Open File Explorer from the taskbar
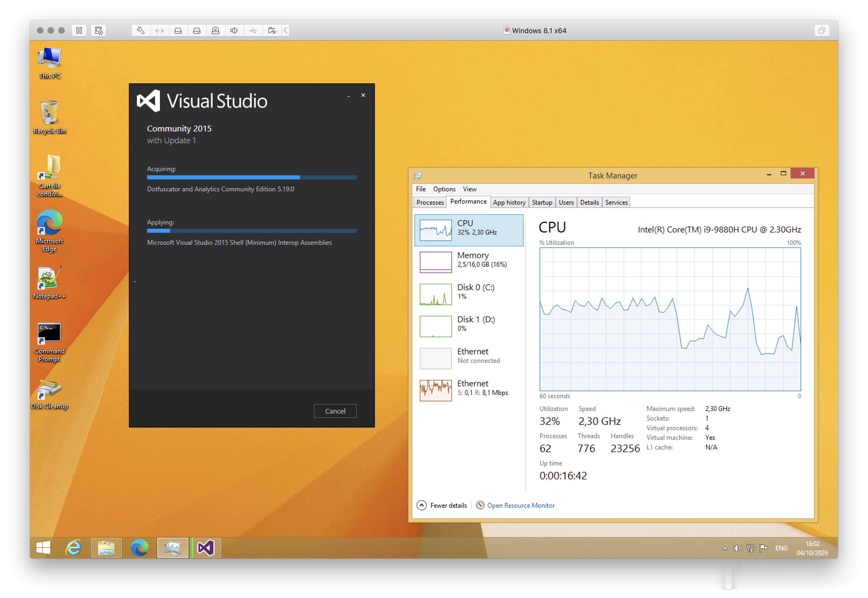868x598 pixels. tap(106, 548)
